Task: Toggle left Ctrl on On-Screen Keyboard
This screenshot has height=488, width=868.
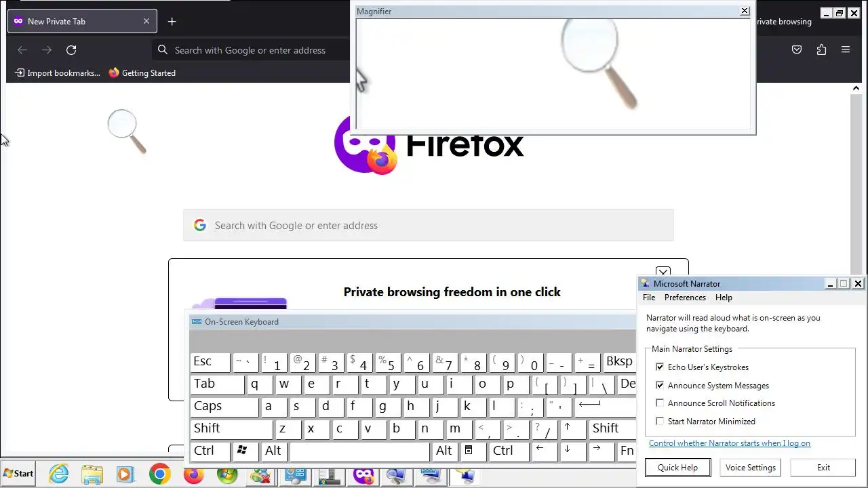Action: [x=210, y=452]
